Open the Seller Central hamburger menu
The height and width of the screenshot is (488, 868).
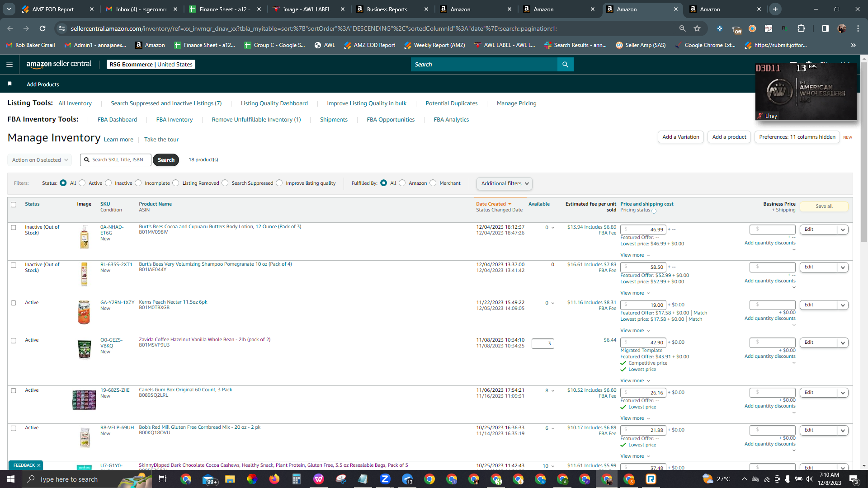[9, 65]
